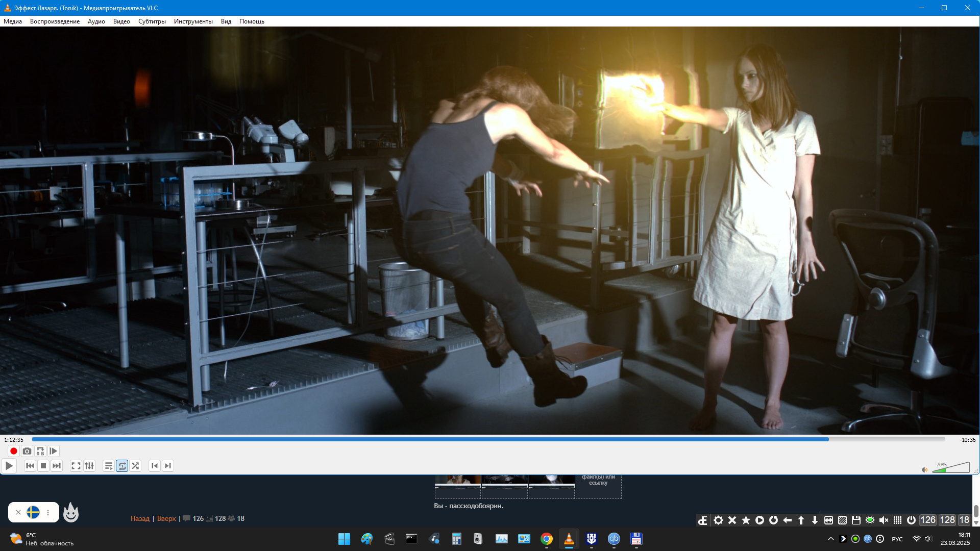Image resolution: width=980 pixels, height=551 pixels.
Task: Toggle shuffle random playback
Action: (x=135, y=466)
